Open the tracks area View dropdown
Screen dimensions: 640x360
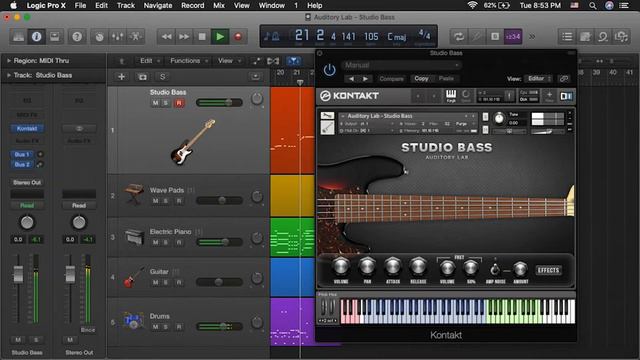[229, 61]
